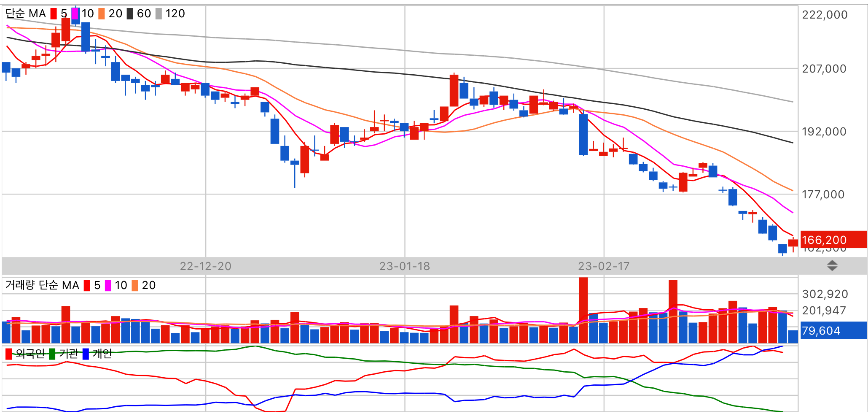The image size is (868, 419).
Task: Click the current volume tag 79,604
Action: pyautogui.click(x=833, y=330)
